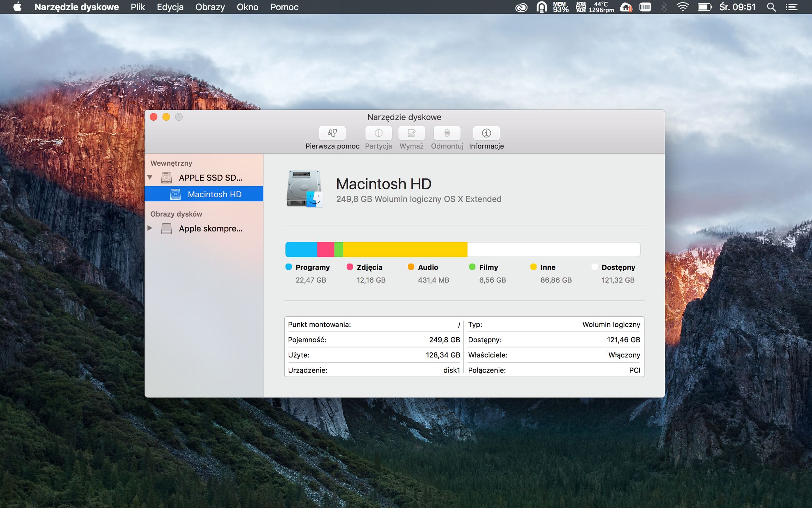Collapse the APPLE SSD disclosure triangle
The width and height of the screenshot is (812, 508).
pos(150,177)
